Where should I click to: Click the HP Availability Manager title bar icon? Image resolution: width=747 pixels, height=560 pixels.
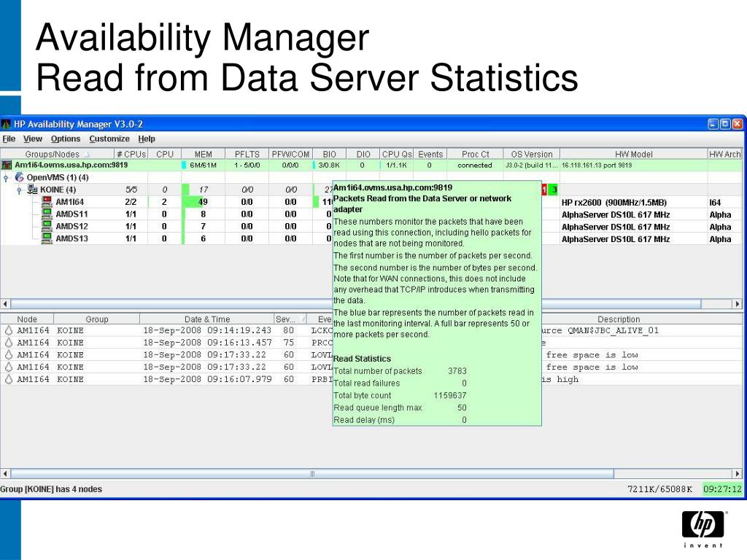tap(6, 124)
